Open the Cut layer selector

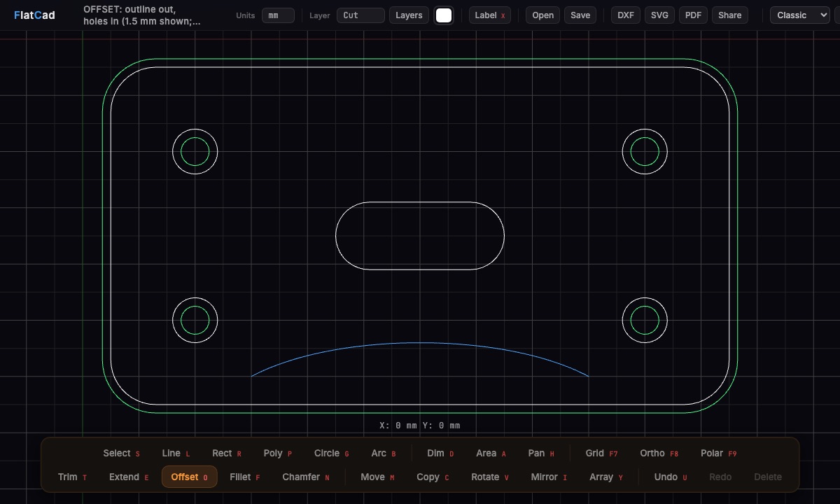click(x=360, y=15)
